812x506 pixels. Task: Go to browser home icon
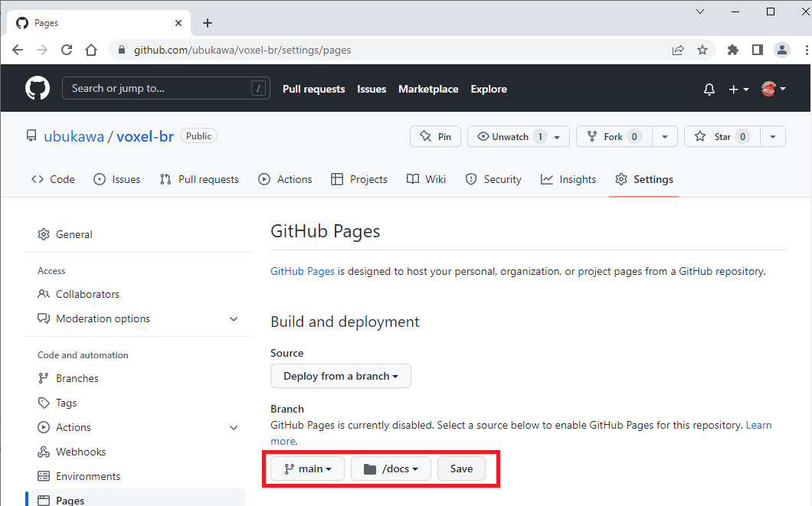click(x=91, y=51)
